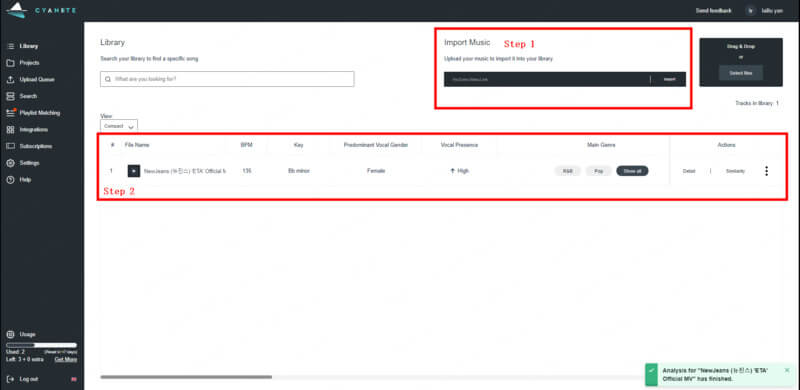
Task: Click the Playlist Matching sidebar icon
Action: (x=10, y=113)
